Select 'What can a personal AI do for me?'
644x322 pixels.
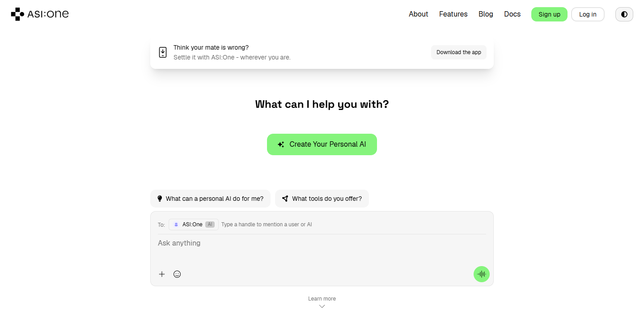(x=210, y=199)
